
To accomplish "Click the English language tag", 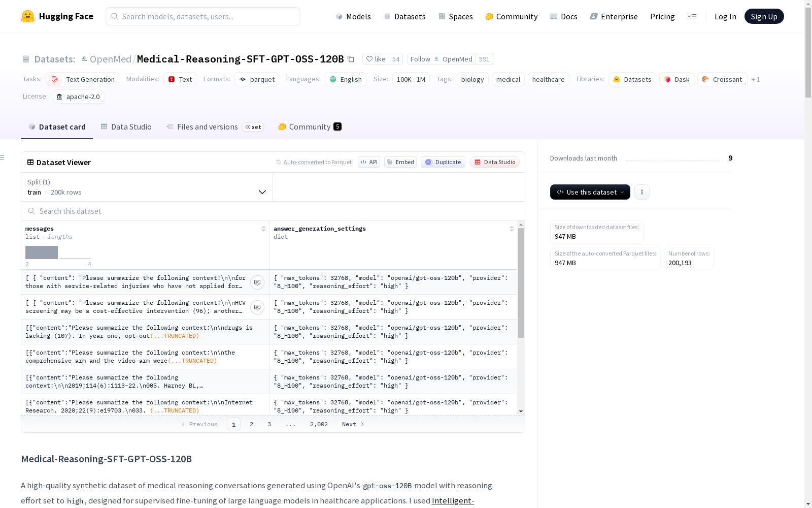I will point(346,79).
